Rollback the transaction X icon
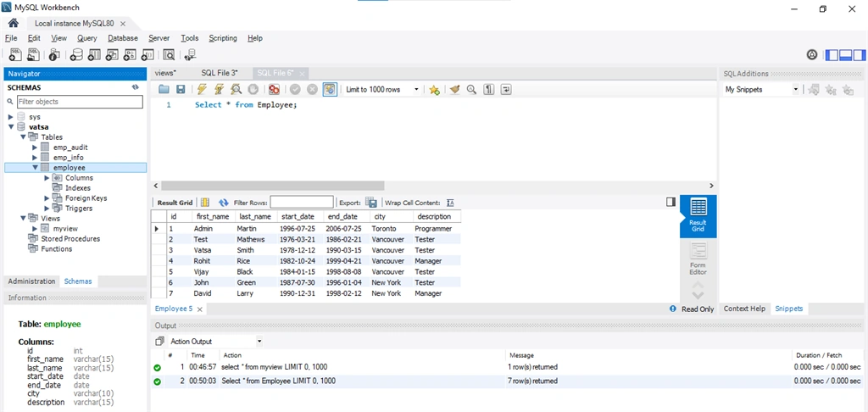 pos(312,89)
